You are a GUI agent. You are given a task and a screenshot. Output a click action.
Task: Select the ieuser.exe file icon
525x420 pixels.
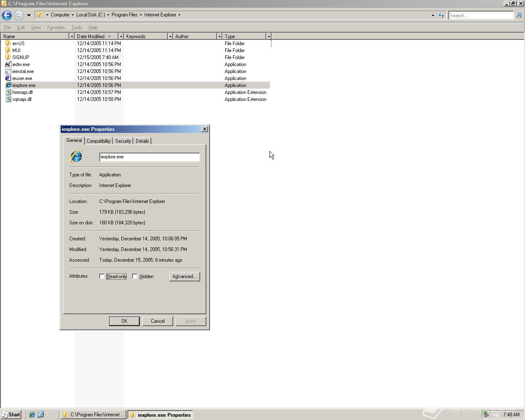coord(8,78)
